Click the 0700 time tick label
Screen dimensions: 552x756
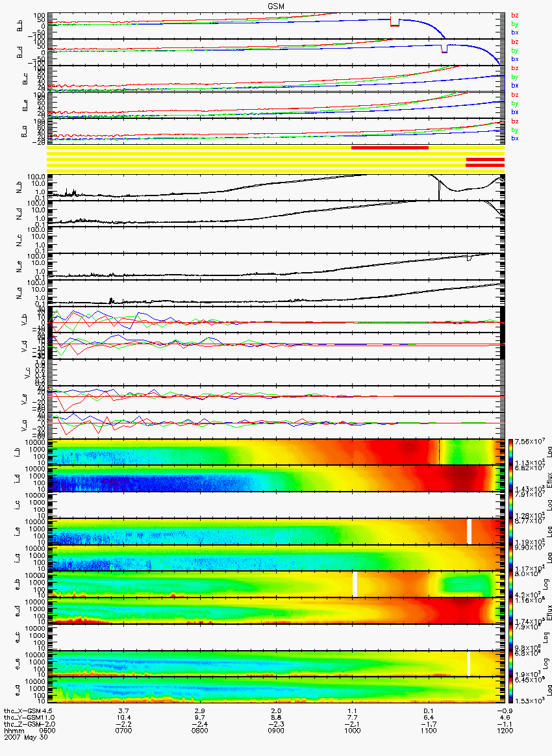pyautogui.click(x=124, y=731)
